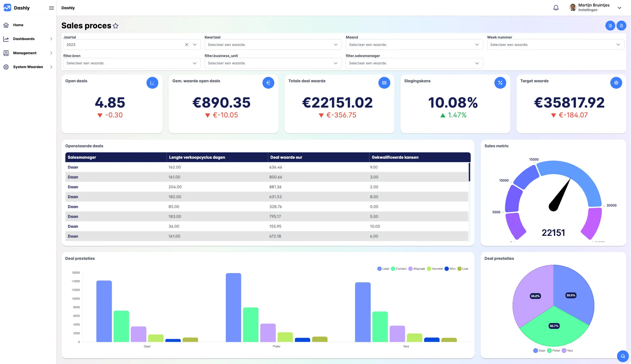631x364 pixels.
Task: Expand the user profile menu chevron
Action: coord(619,8)
